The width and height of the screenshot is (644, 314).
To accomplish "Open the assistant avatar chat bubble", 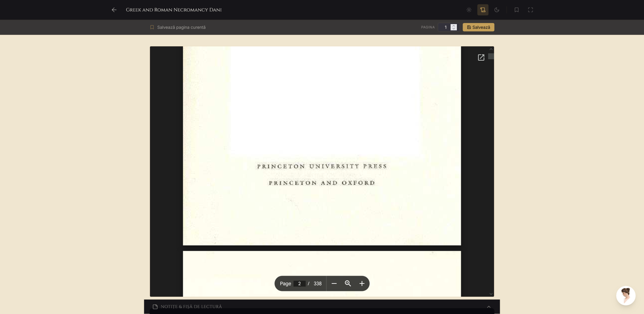I will (626, 296).
